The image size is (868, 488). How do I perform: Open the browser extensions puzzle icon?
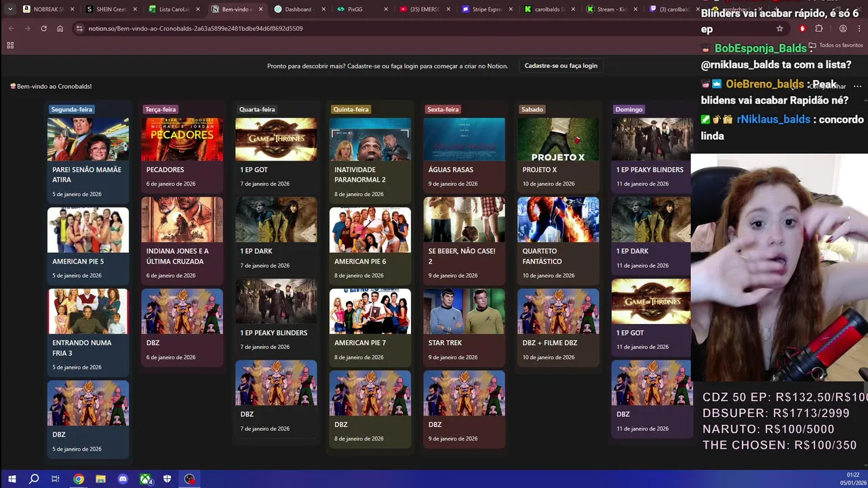coord(818,28)
